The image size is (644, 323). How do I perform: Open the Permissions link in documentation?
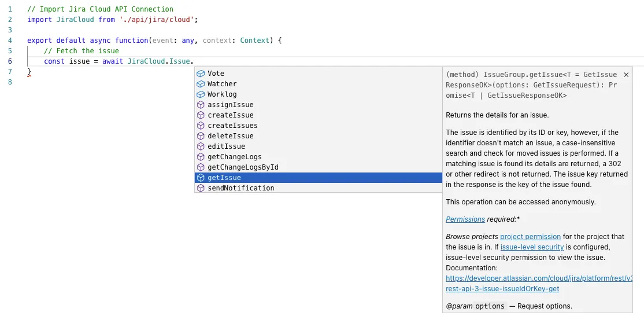[x=465, y=219]
